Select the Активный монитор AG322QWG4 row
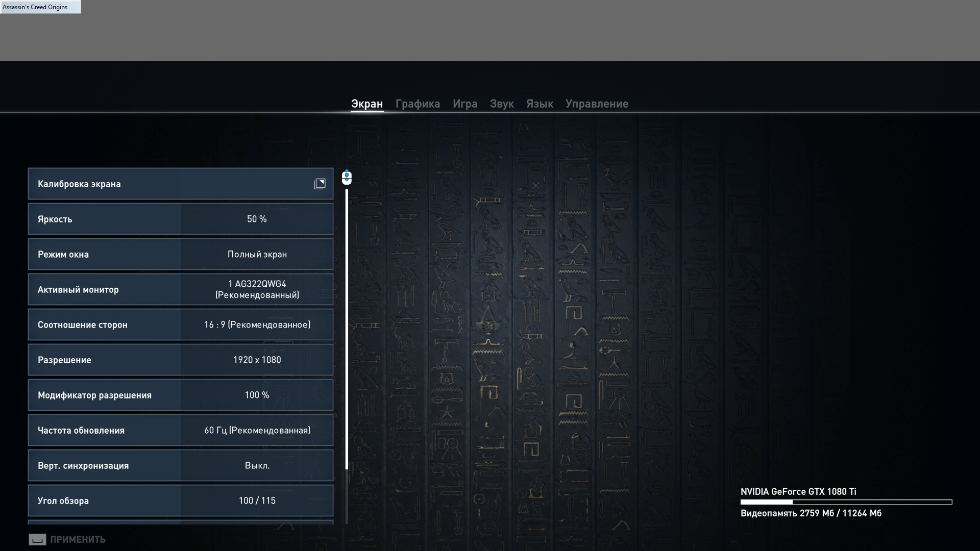Screen dimensions: 980x551 point(257,289)
